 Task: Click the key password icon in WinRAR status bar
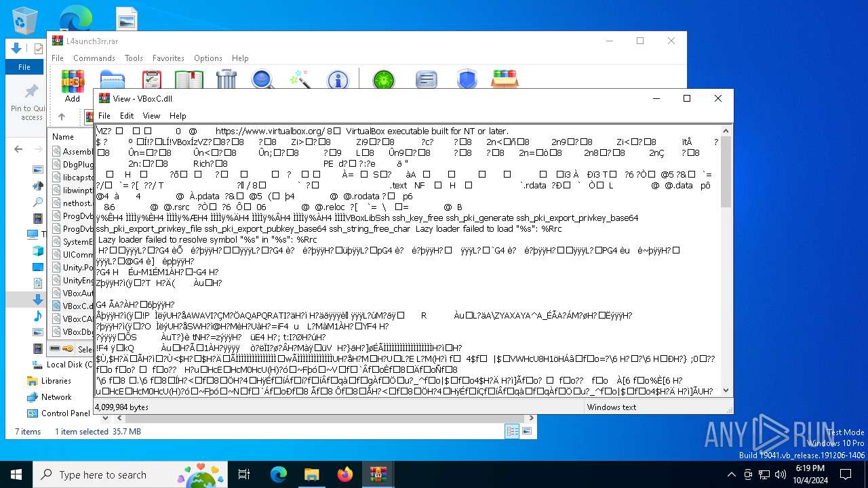68,349
